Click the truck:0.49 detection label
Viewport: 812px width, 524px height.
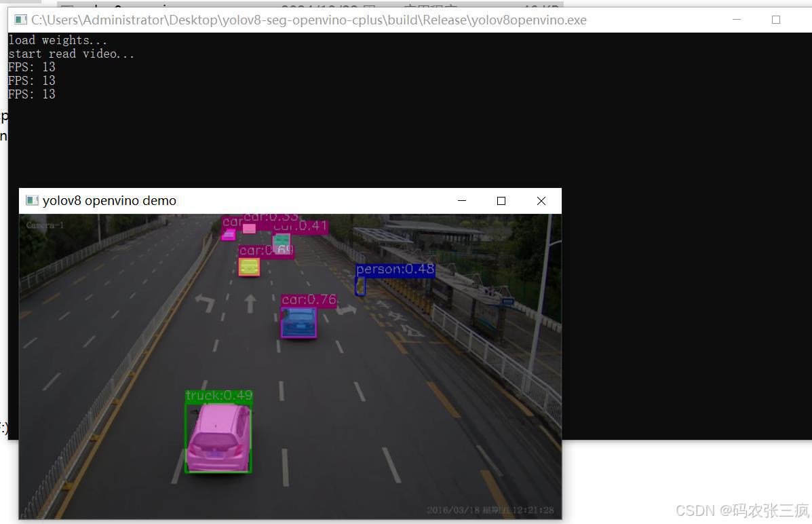pos(218,396)
